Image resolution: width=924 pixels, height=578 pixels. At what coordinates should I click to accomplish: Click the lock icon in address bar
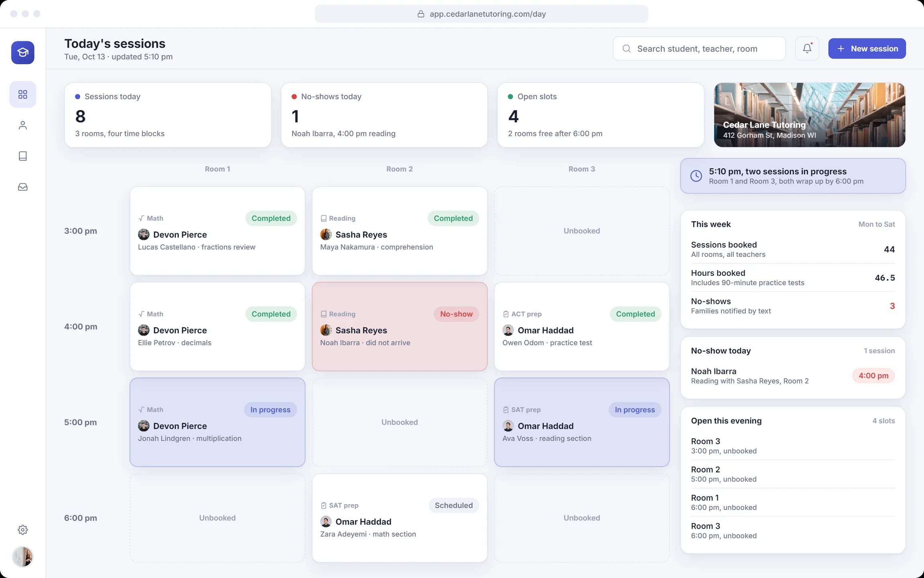point(421,14)
